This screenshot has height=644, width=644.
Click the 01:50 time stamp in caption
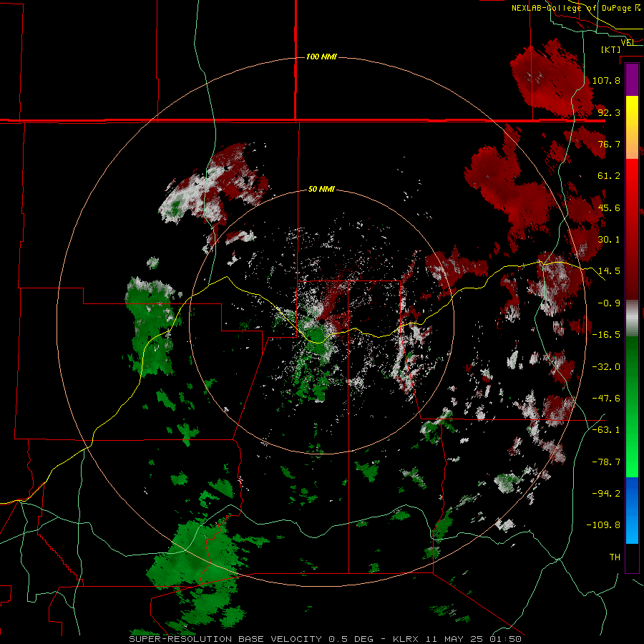506,639
